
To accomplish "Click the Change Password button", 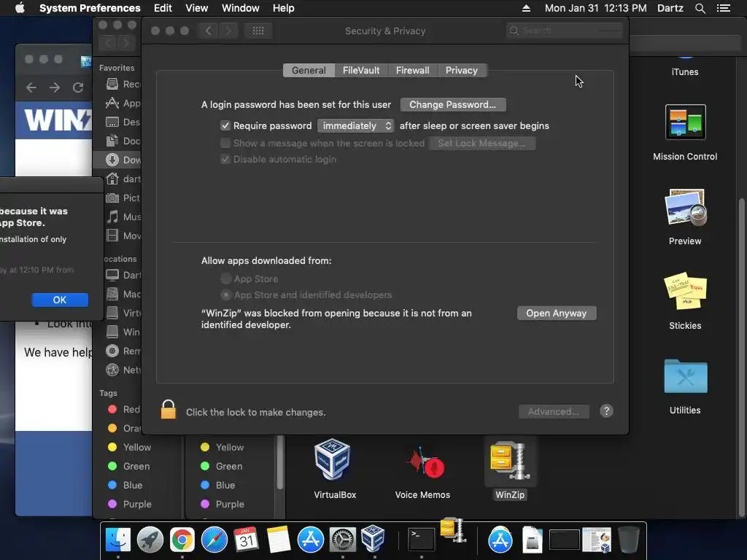I will [453, 105].
